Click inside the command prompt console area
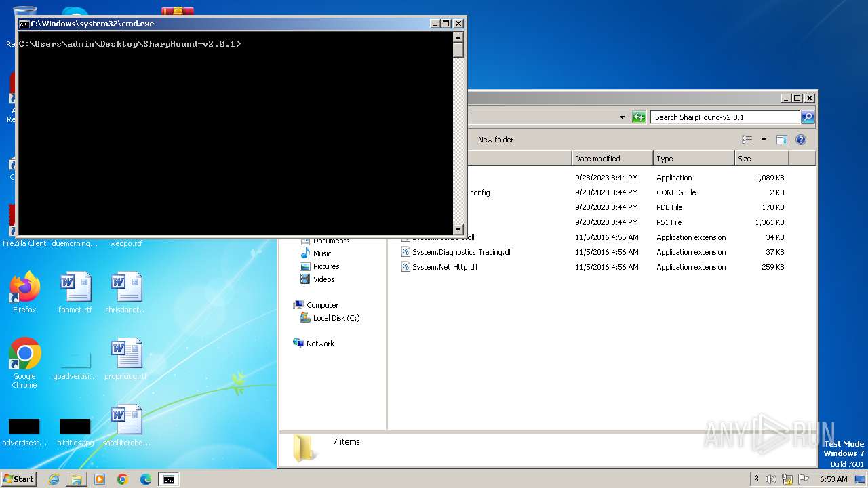Image resolution: width=868 pixels, height=488 pixels. (x=235, y=133)
